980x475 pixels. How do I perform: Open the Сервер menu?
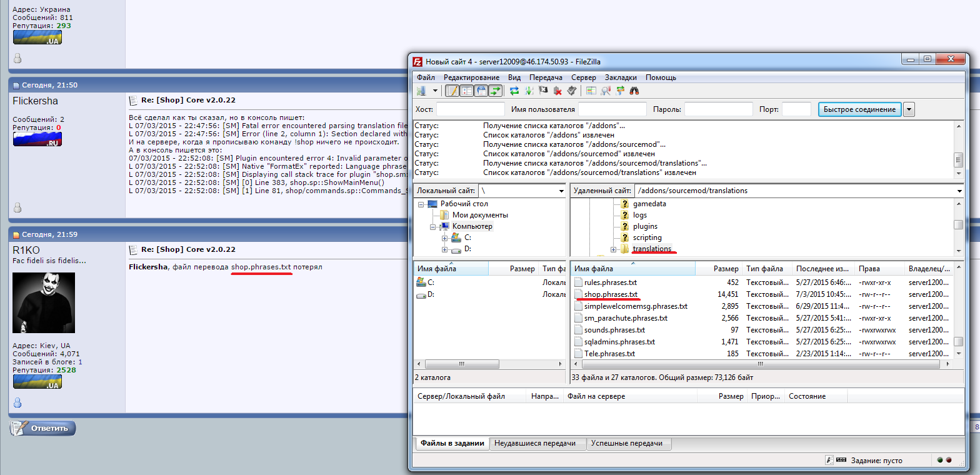(583, 77)
